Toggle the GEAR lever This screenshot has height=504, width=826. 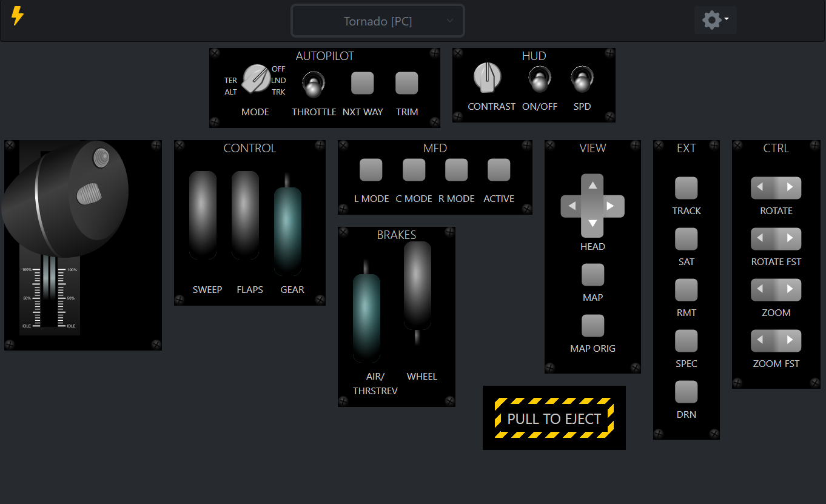(x=287, y=230)
